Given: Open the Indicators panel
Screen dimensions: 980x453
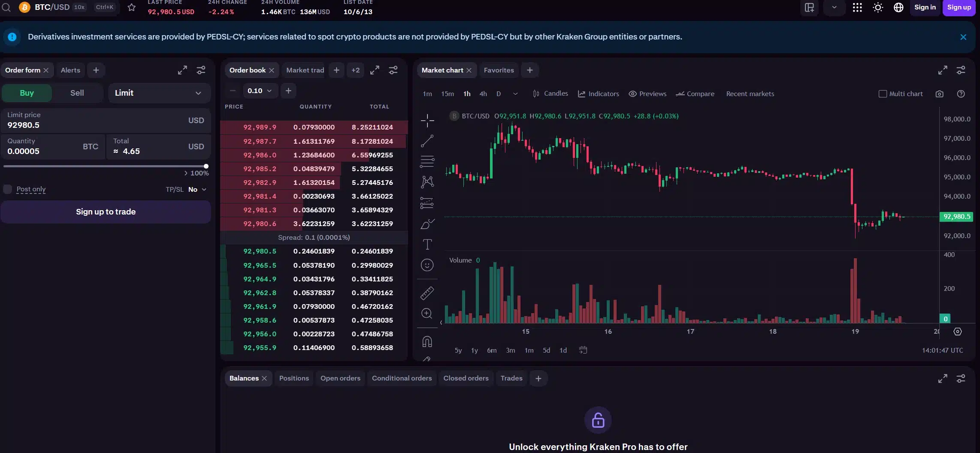Looking at the screenshot, I should (x=598, y=94).
